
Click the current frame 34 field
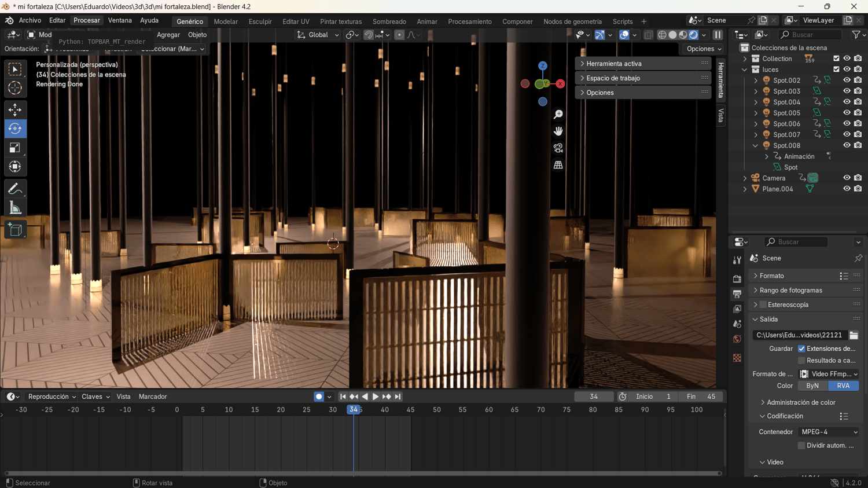pyautogui.click(x=593, y=397)
